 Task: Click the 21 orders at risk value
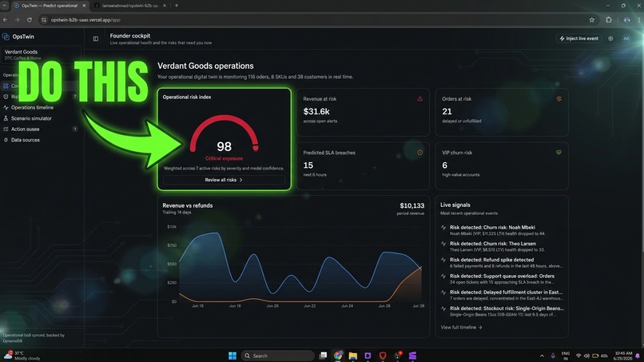click(447, 111)
